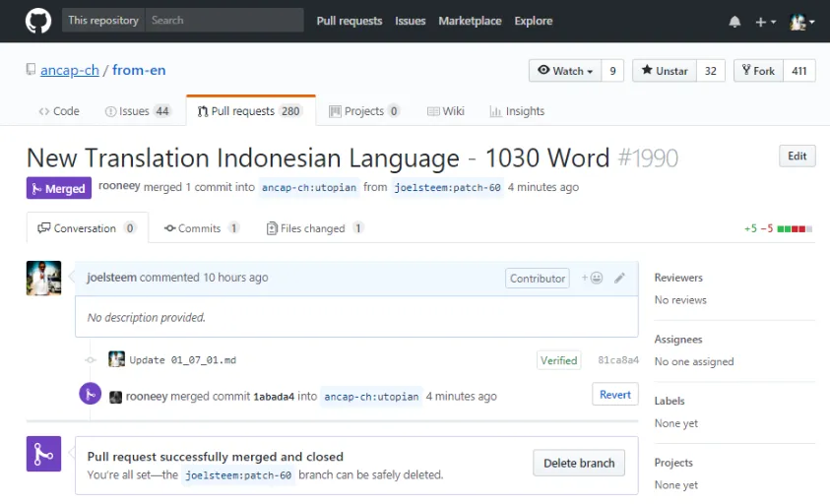Open the commit hash 81ca8a4
Image resolution: width=830 pixels, height=504 pixels.
tap(618, 360)
